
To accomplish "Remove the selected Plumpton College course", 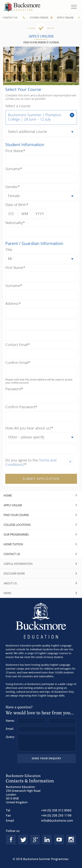I will [x=72, y=115].
